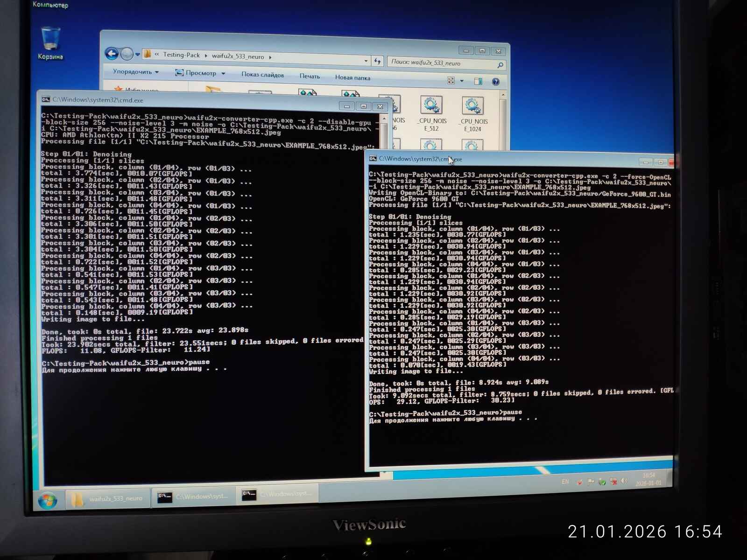Maximize the right cmd.exe window

(661, 162)
